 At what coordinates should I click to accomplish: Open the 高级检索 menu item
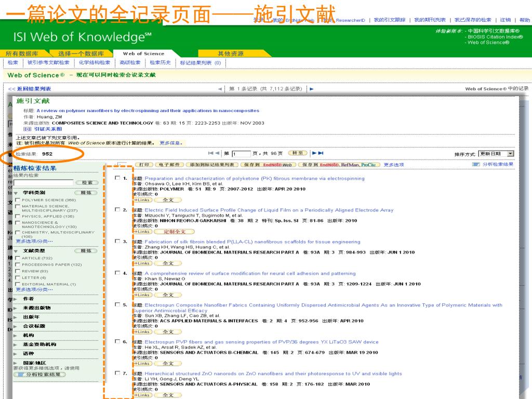(x=130, y=62)
